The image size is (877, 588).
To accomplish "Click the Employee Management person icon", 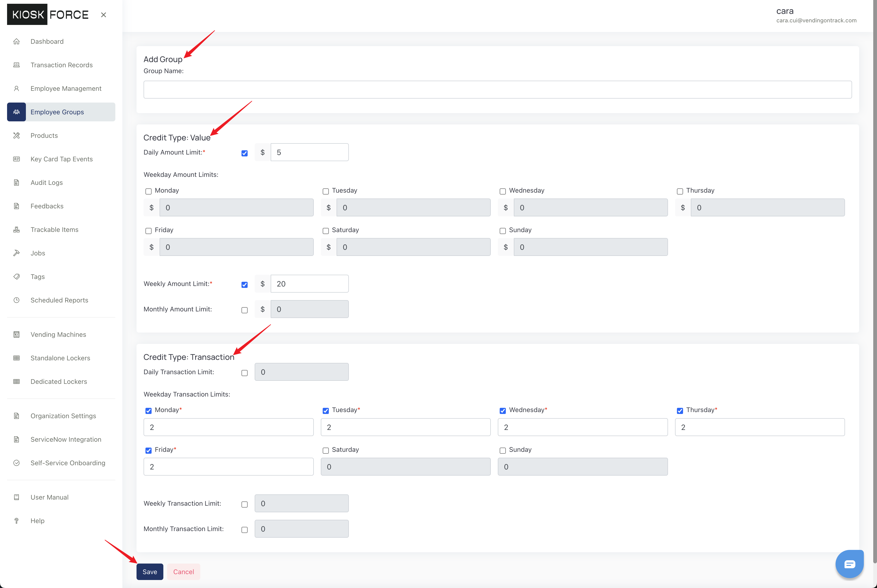I will pyautogui.click(x=16, y=88).
